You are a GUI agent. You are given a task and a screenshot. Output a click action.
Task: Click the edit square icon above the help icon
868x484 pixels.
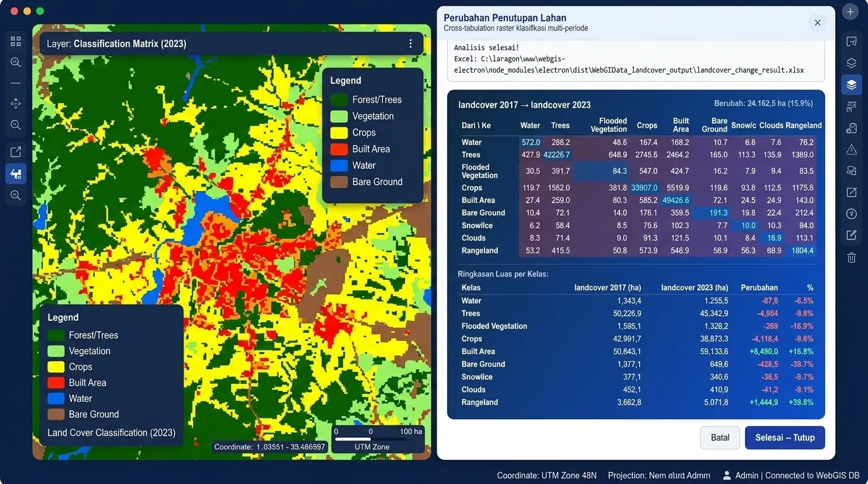pyautogui.click(x=852, y=192)
